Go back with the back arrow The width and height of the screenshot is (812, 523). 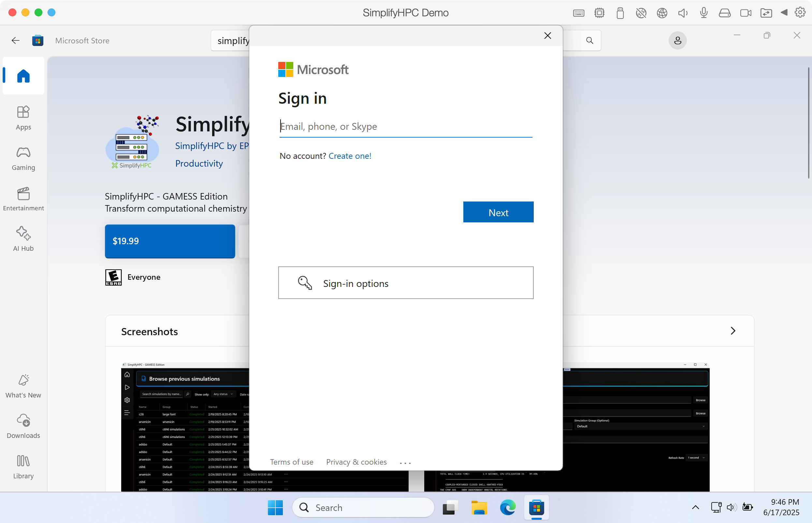click(x=15, y=41)
